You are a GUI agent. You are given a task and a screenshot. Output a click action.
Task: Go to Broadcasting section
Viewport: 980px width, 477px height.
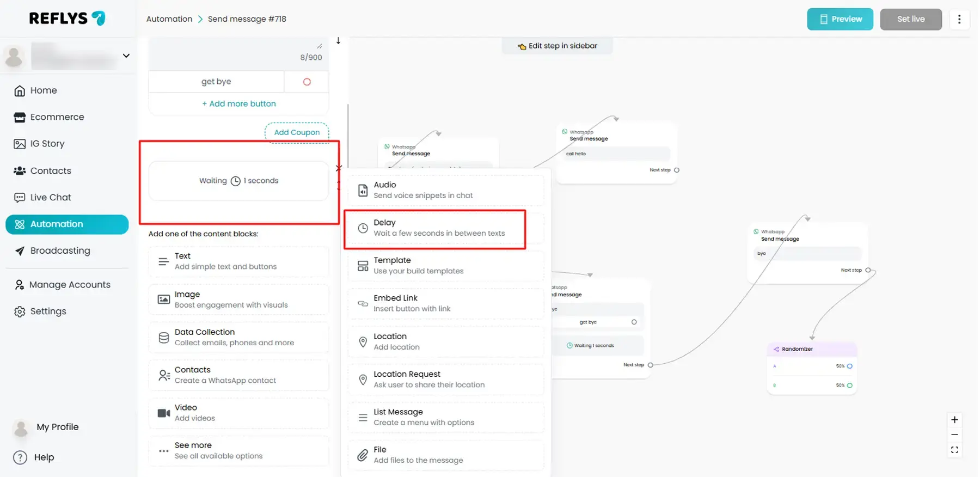pos(60,250)
